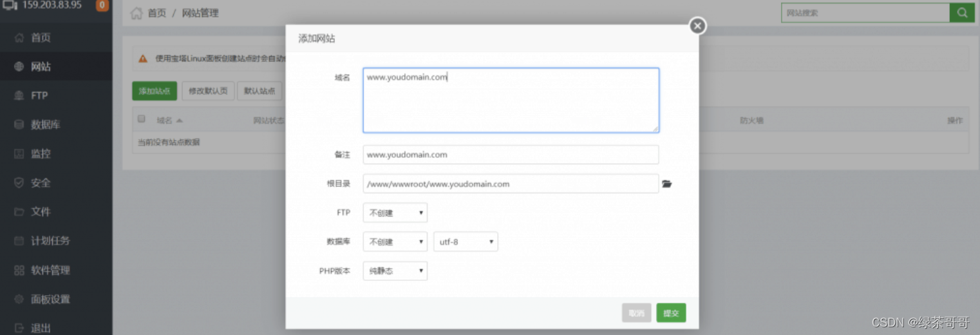Click the 备注 remark input field

[x=511, y=155]
